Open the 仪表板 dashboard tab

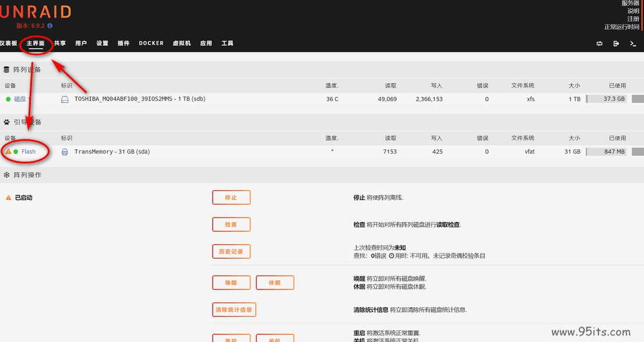pos(8,44)
